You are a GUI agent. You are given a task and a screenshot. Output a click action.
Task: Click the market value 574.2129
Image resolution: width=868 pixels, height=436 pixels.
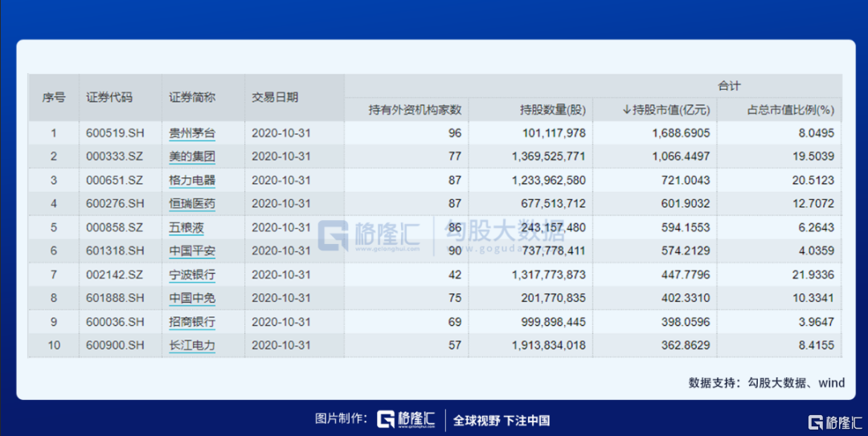(687, 251)
